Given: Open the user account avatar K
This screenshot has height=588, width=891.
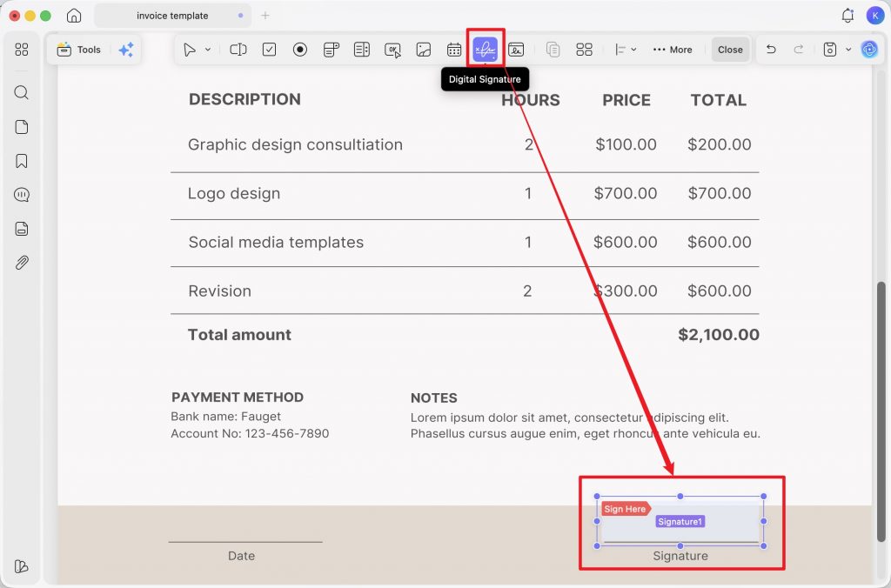Looking at the screenshot, I should click(874, 16).
